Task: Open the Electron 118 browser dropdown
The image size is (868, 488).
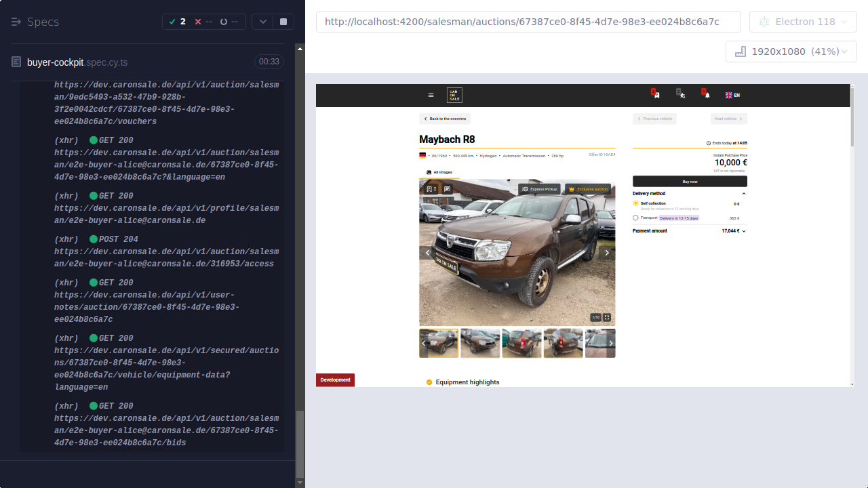Action: [x=803, y=21]
